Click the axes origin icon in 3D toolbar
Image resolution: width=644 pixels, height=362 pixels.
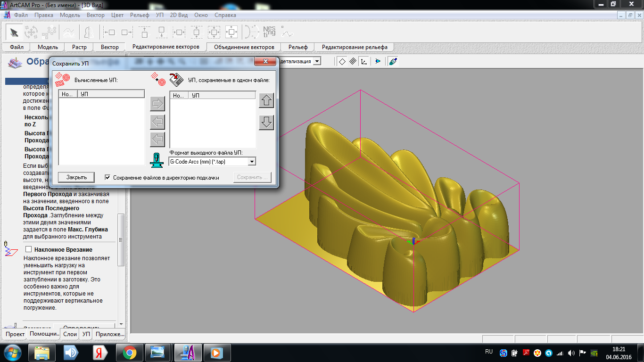tap(364, 61)
